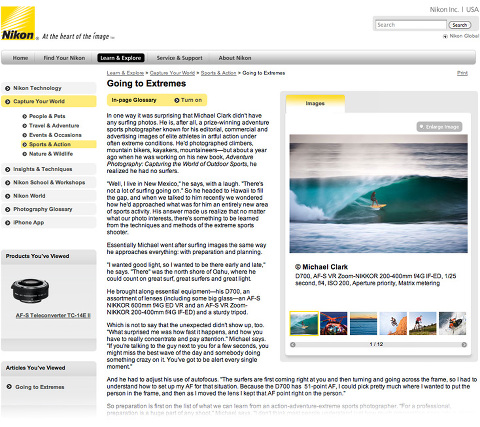Click the gallery scroll bar track

378,345
